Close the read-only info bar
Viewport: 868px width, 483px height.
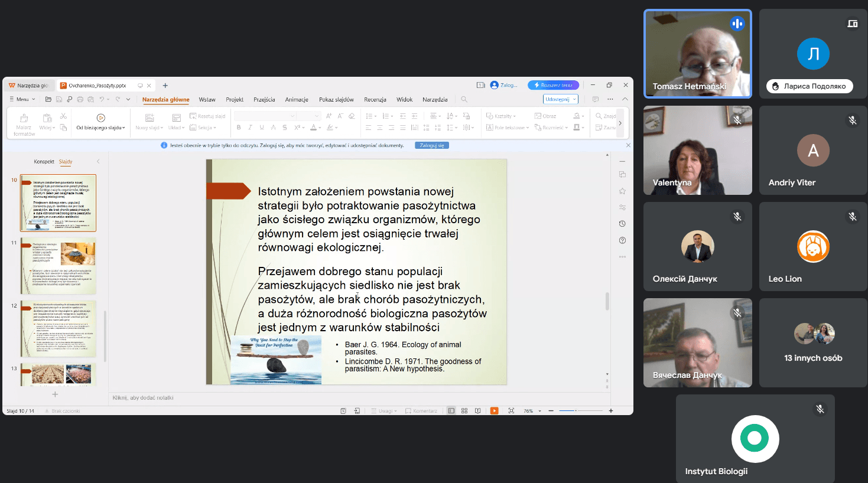click(628, 145)
